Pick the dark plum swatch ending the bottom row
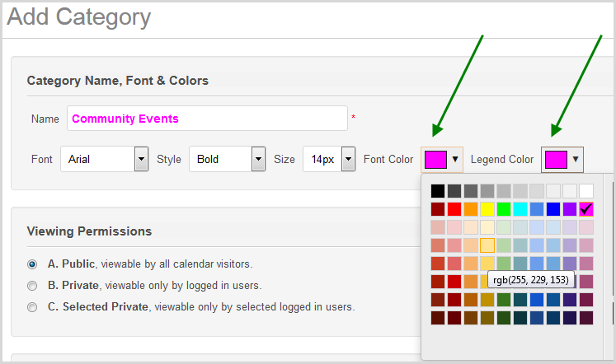616x364 pixels. tap(586, 317)
